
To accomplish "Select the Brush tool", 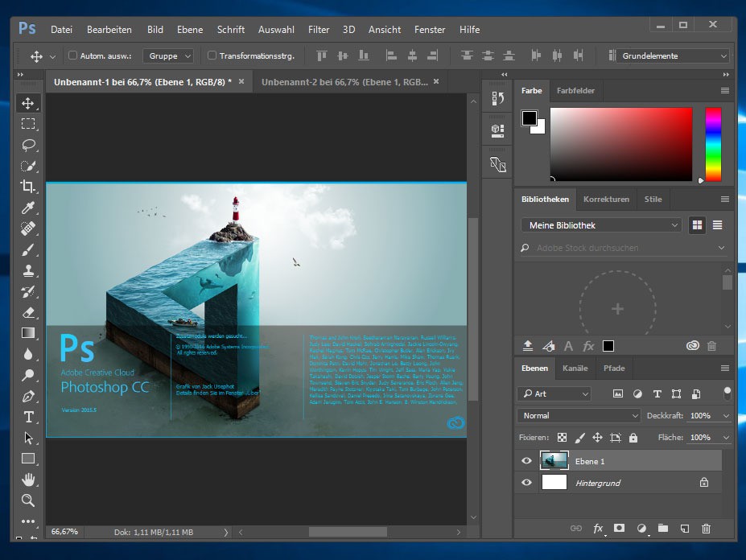I will (28, 249).
